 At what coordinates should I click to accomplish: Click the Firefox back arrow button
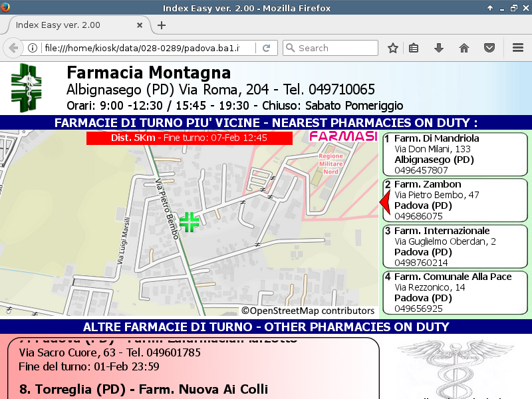(x=13, y=48)
